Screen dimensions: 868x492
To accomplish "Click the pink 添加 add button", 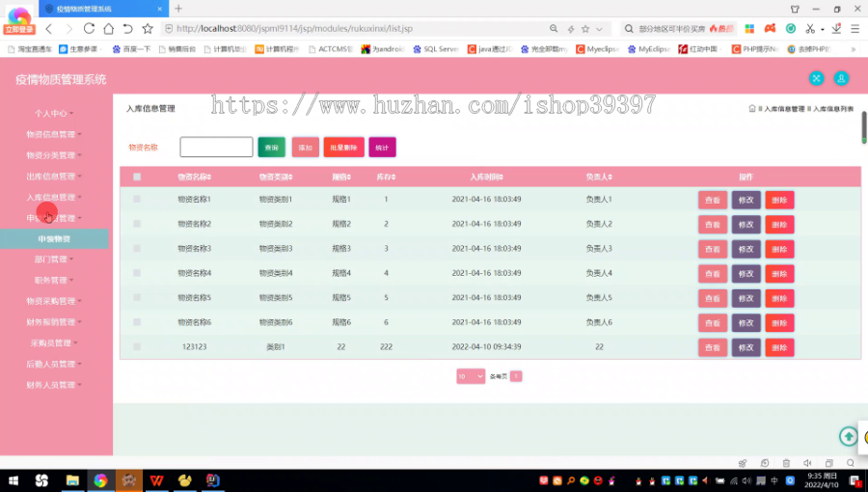I will click(306, 148).
